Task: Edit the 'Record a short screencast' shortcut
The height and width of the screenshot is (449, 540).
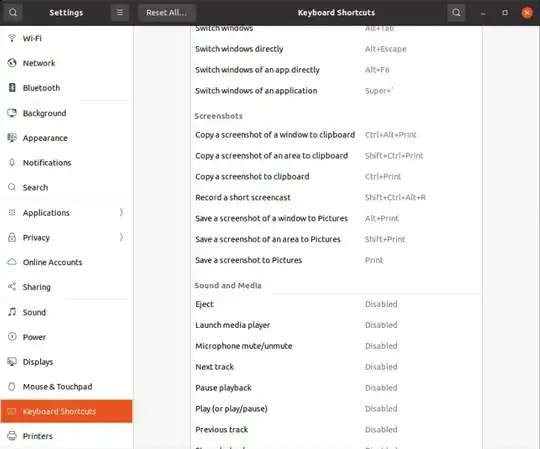Action: (336, 198)
